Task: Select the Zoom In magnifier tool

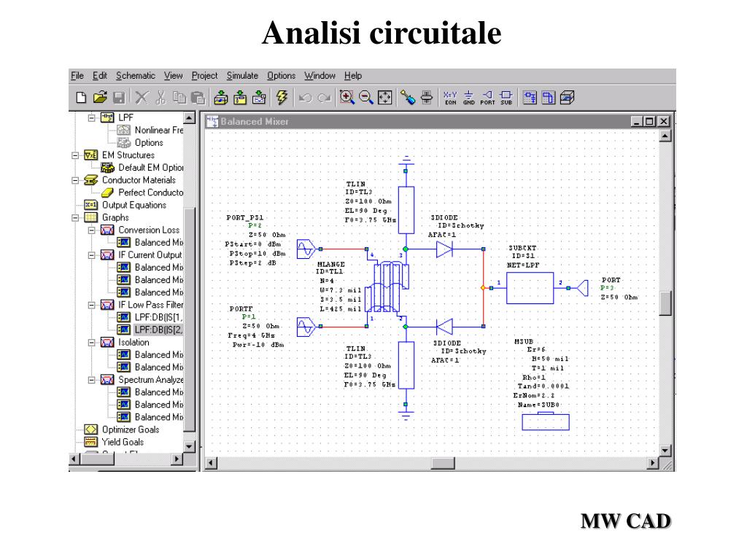Action: point(347,98)
